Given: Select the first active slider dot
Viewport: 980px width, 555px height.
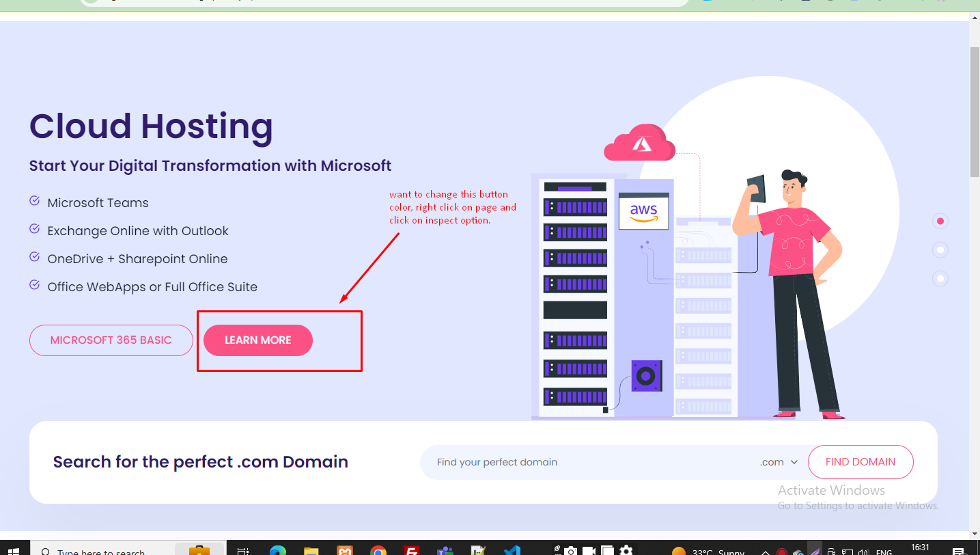Looking at the screenshot, I should point(940,221).
